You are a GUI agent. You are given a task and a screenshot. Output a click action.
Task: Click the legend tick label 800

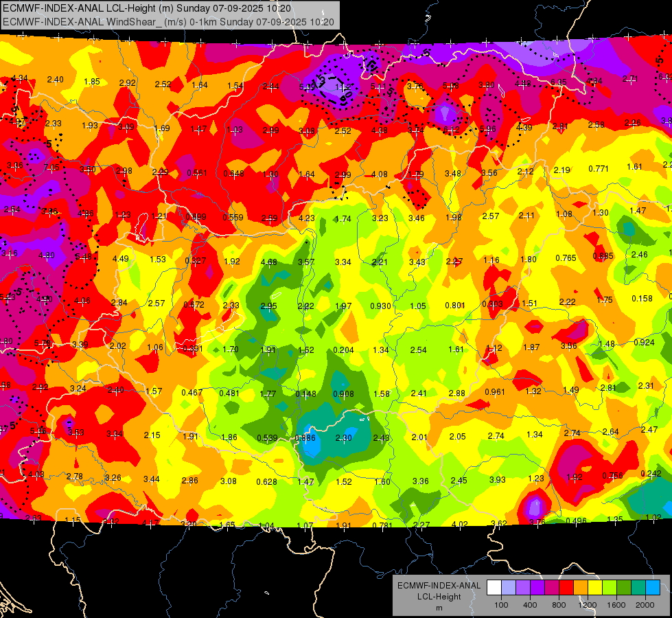pyautogui.click(x=559, y=605)
